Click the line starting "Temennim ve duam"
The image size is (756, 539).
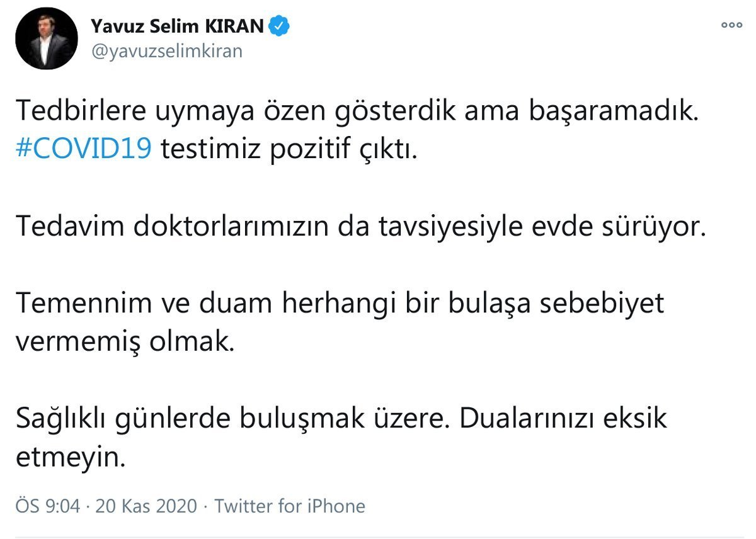(x=340, y=304)
